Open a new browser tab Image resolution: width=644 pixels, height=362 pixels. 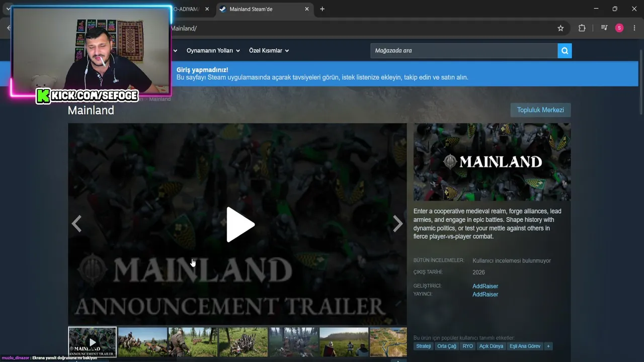[322, 9]
